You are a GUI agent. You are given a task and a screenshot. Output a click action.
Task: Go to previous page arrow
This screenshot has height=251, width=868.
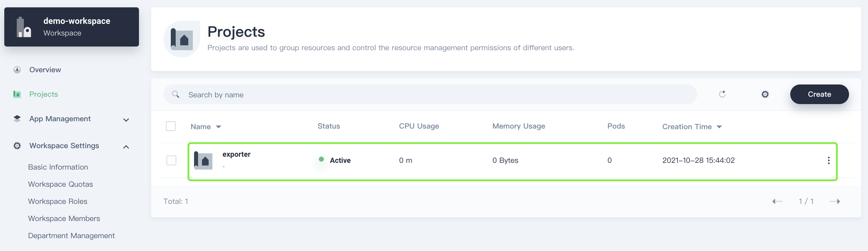point(777,201)
